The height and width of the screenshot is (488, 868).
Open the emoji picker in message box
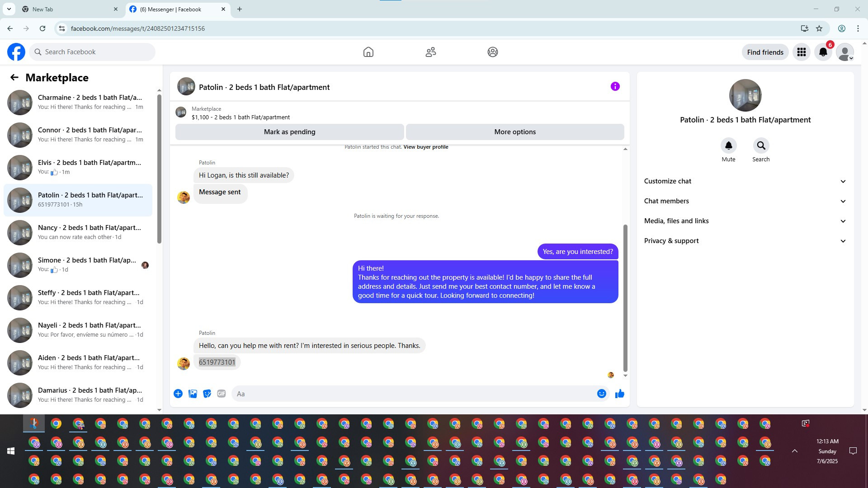[x=601, y=394]
